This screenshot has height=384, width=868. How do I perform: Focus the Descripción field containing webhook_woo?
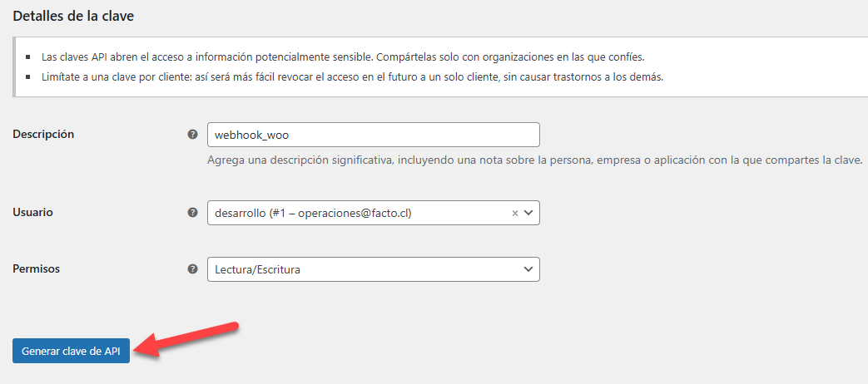(374, 135)
